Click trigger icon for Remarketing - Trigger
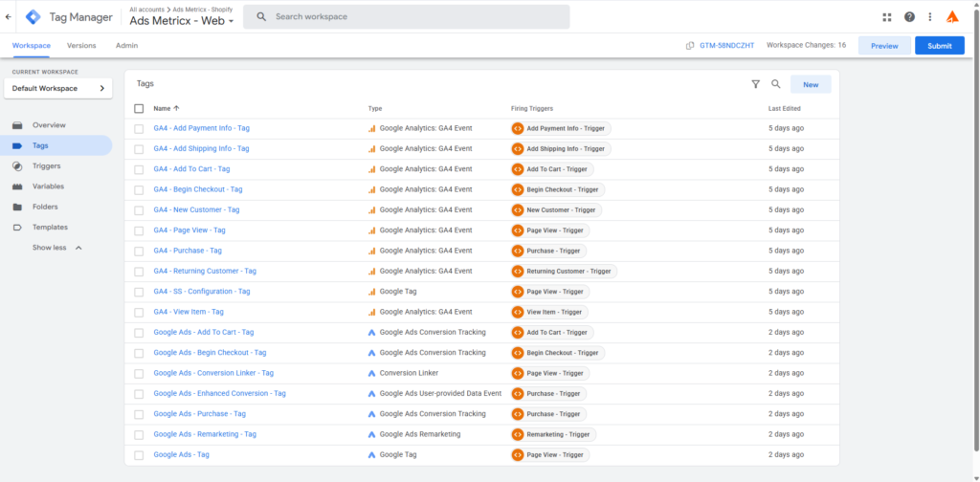This screenshot has width=980, height=482. [x=518, y=434]
